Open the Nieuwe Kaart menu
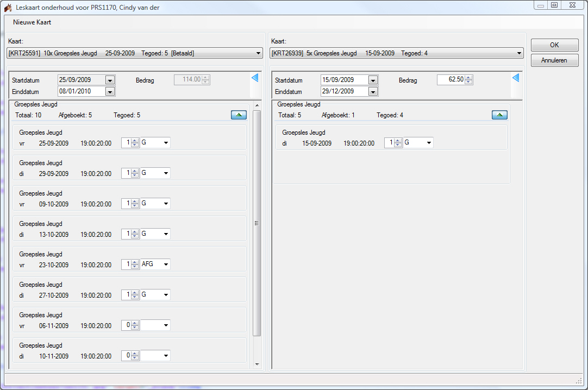 click(x=32, y=22)
